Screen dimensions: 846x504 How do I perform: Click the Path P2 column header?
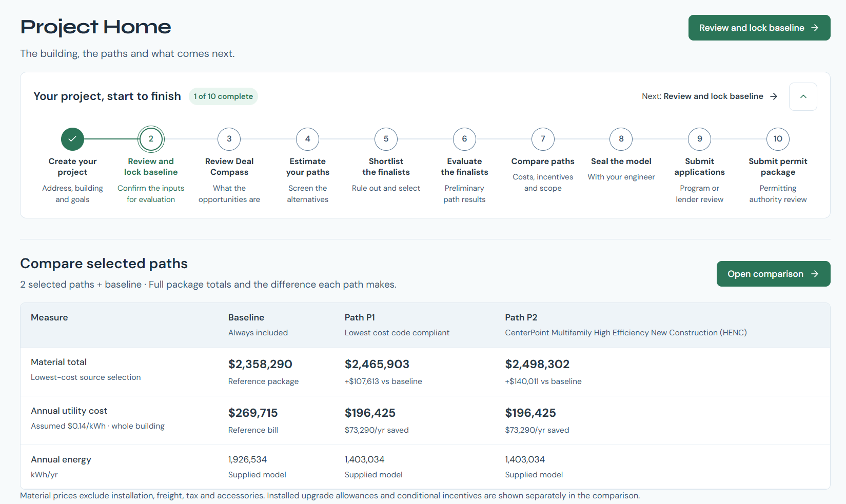pyautogui.click(x=521, y=317)
